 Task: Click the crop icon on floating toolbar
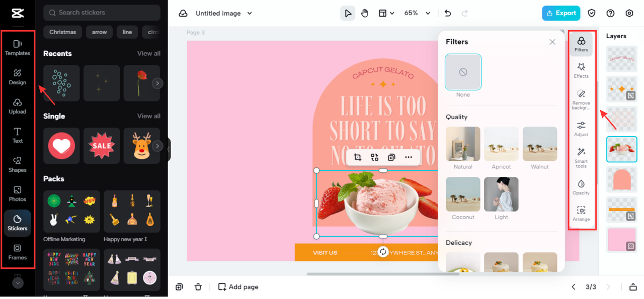(x=358, y=157)
